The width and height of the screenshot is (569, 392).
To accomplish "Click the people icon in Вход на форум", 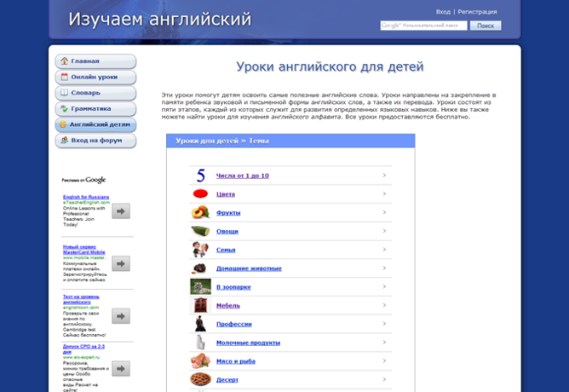I will coord(64,140).
